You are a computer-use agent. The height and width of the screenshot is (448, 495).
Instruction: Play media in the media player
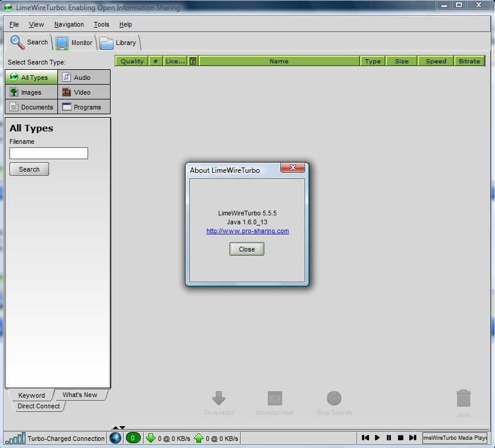(377, 437)
